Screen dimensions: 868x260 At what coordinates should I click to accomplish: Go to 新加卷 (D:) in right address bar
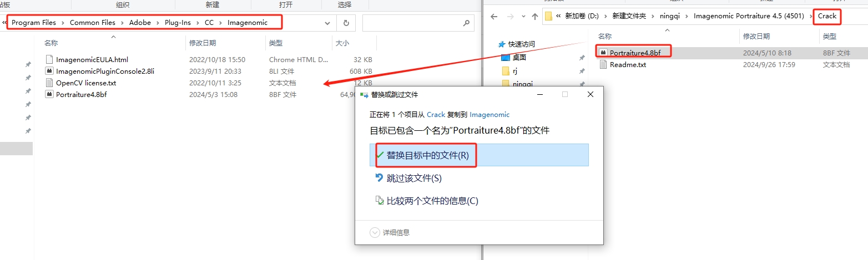point(582,16)
